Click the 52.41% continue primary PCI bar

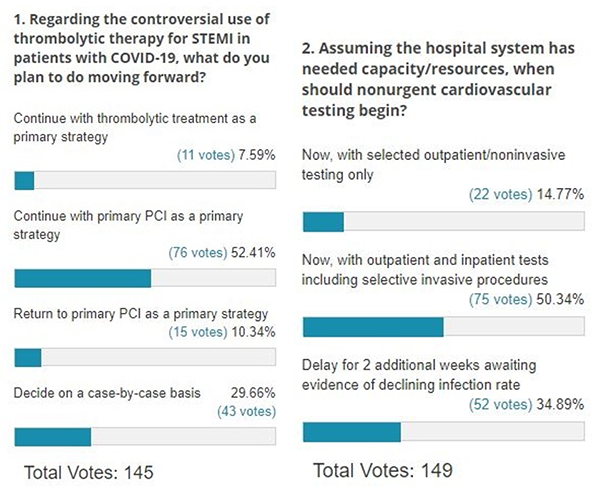pos(145,278)
